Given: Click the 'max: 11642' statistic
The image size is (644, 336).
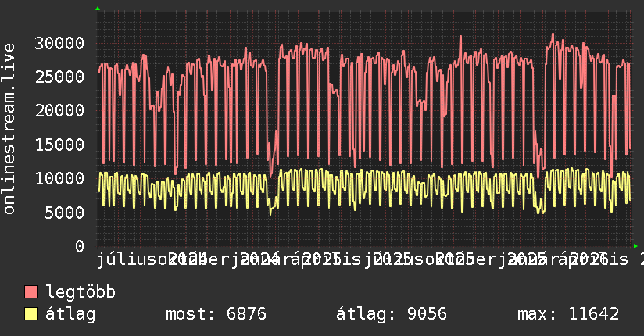Looking at the screenshot, I should pyautogui.click(x=568, y=314).
